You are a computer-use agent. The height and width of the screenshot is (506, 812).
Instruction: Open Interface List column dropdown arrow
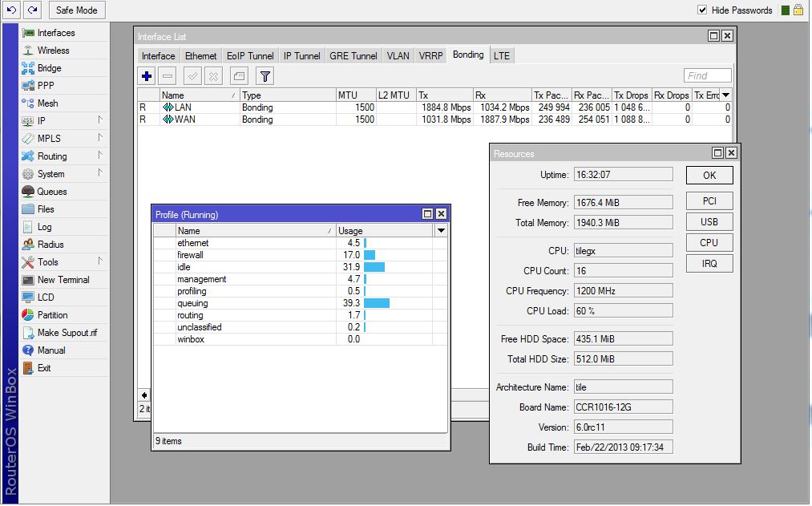(x=725, y=95)
